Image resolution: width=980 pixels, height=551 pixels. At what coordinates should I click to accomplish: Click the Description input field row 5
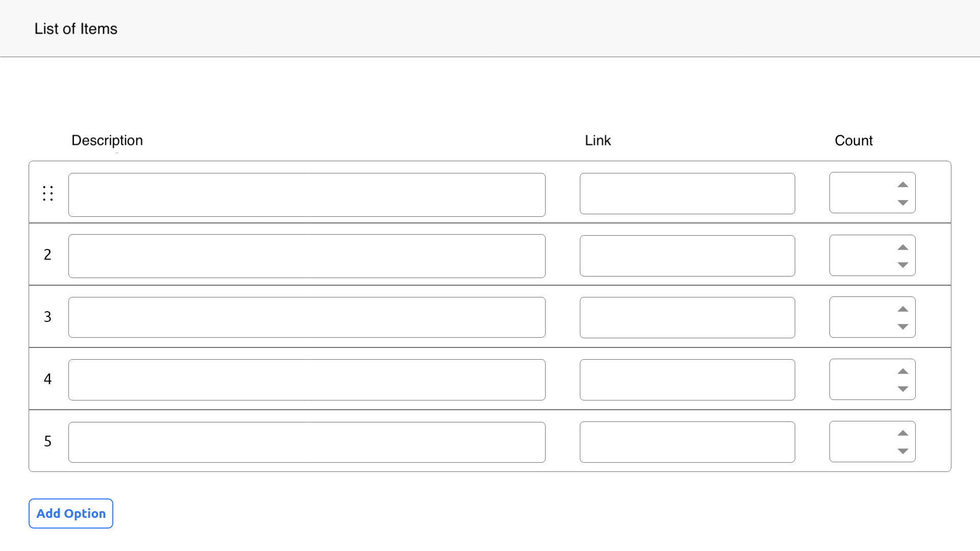point(306,441)
